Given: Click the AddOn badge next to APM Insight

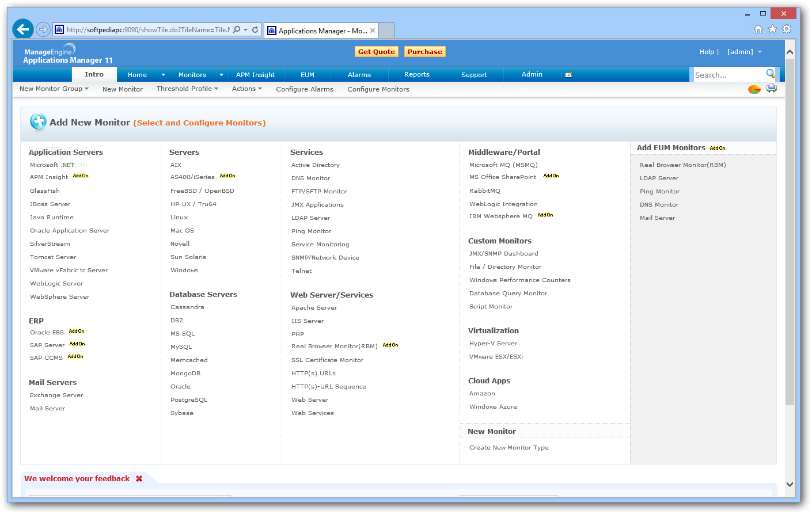Looking at the screenshot, I should [81, 176].
